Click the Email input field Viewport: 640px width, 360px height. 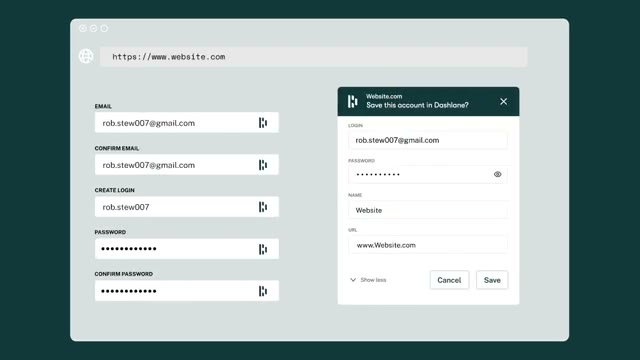pos(187,122)
